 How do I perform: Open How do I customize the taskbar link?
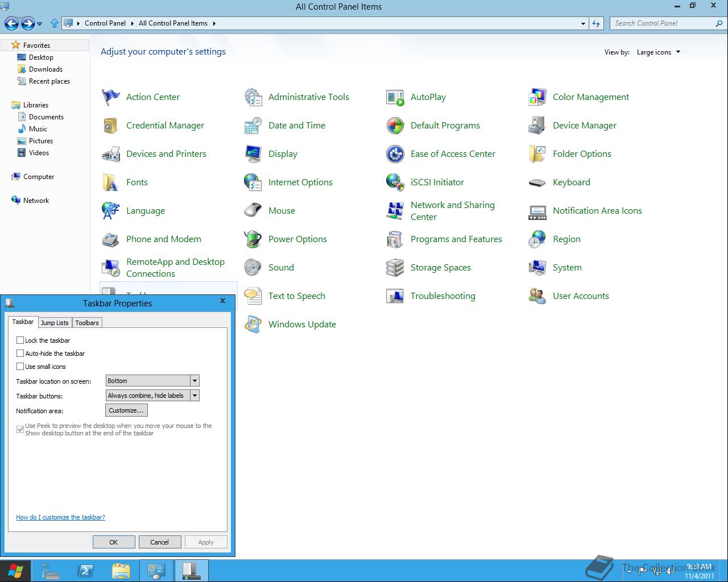click(x=60, y=517)
